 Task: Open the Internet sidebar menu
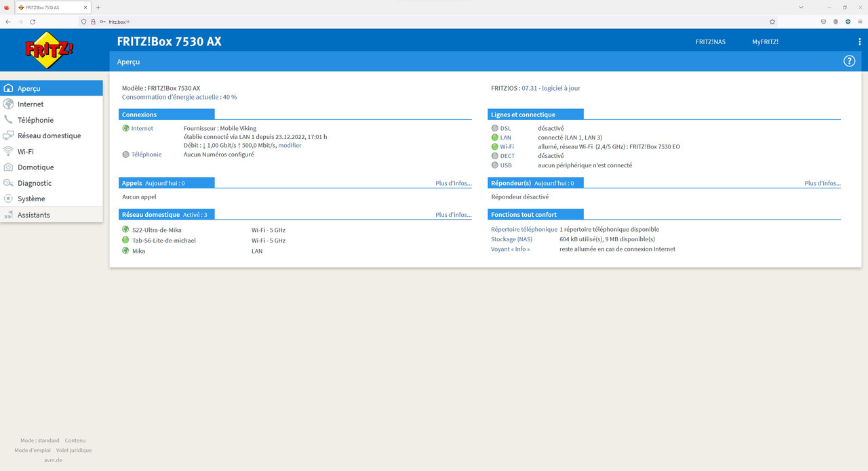(x=52, y=104)
